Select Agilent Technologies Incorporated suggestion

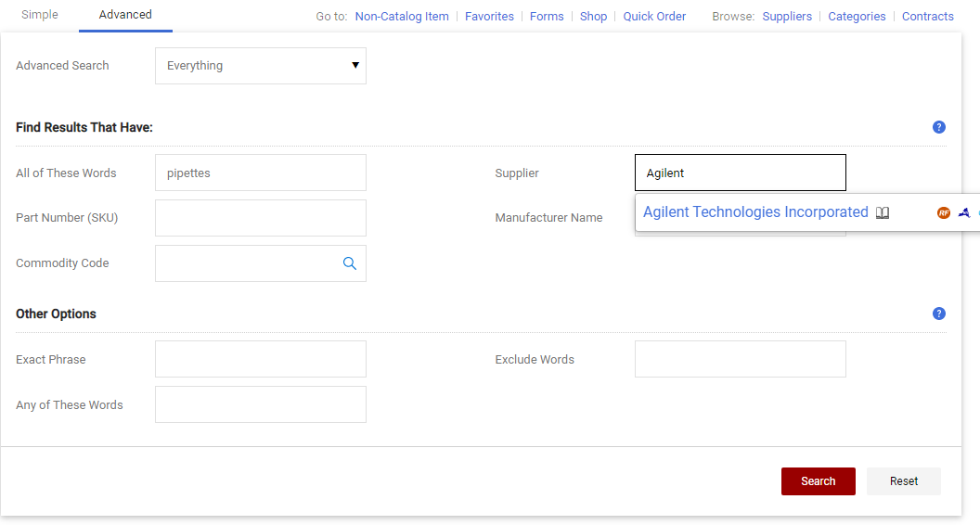755,212
